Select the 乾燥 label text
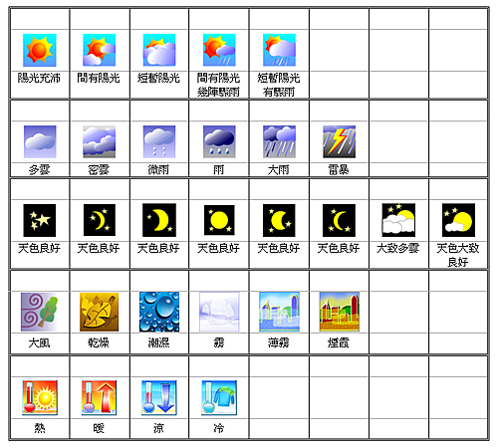 (x=99, y=342)
